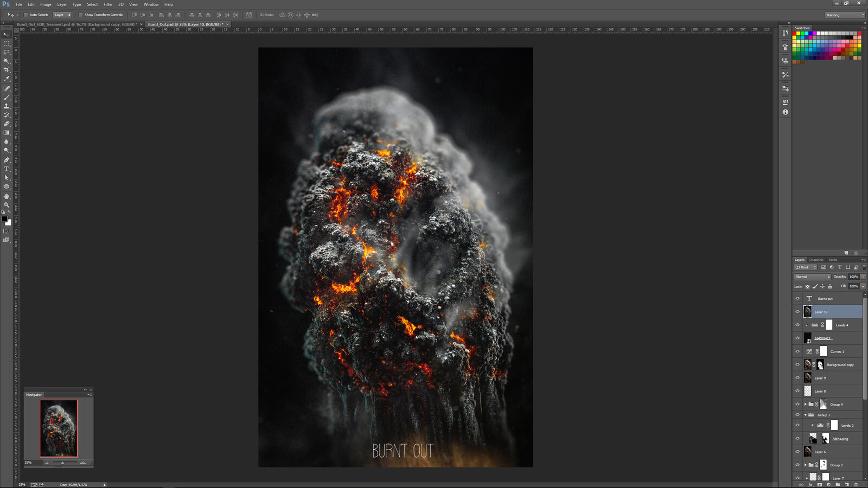Viewport: 868px width, 488px height.
Task: Select the Horizontal Type tool
Action: pos(7,169)
